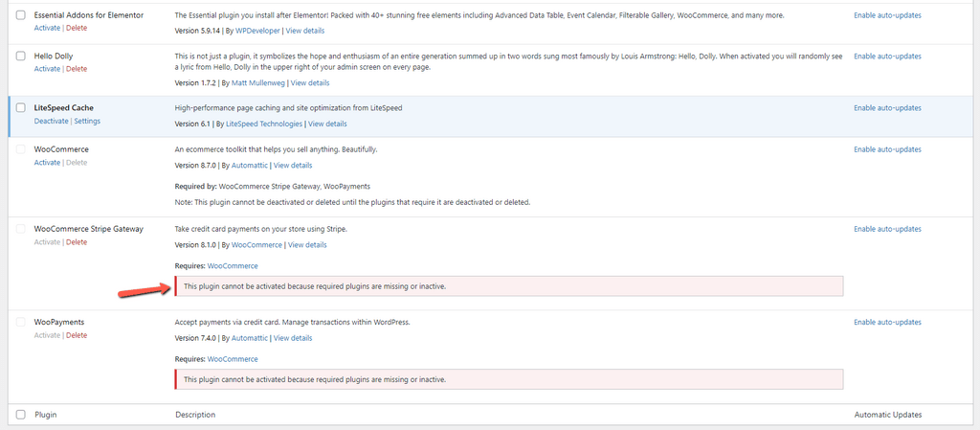980x430 pixels.
Task: Delete the Hello Dolly plugin
Action: pyautogui.click(x=77, y=69)
